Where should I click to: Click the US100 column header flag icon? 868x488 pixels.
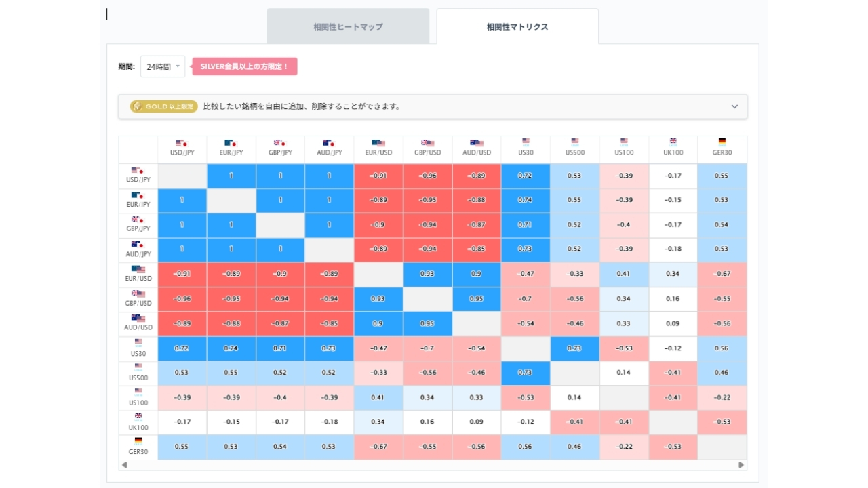click(624, 142)
